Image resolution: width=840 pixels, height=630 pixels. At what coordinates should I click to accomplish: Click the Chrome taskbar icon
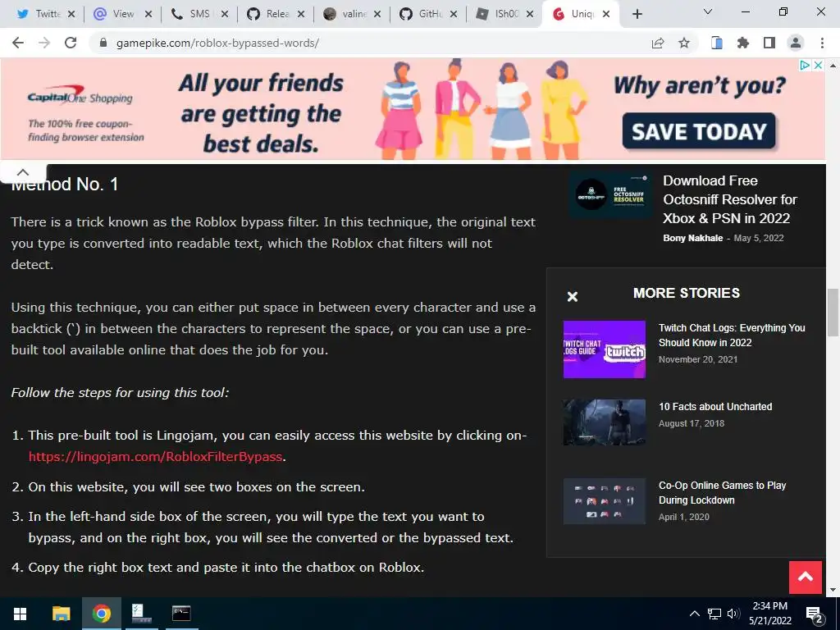101,614
